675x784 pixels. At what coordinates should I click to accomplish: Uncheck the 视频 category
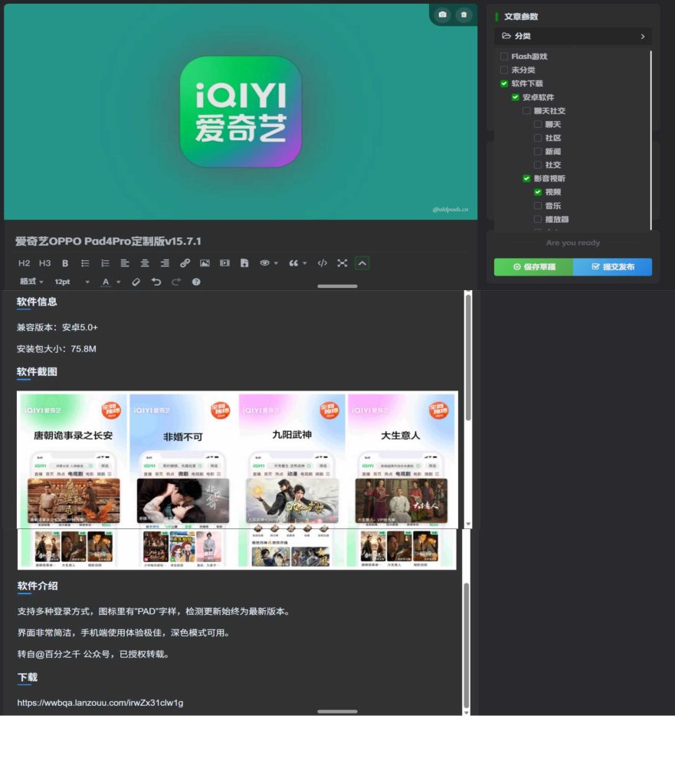(538, 191)
